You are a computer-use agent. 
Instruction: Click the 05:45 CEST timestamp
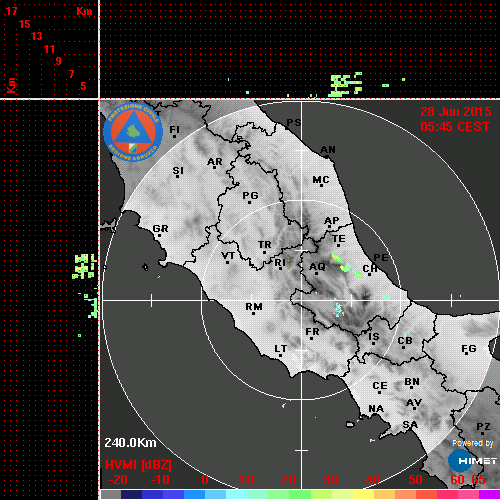click(x=455, y=127)
